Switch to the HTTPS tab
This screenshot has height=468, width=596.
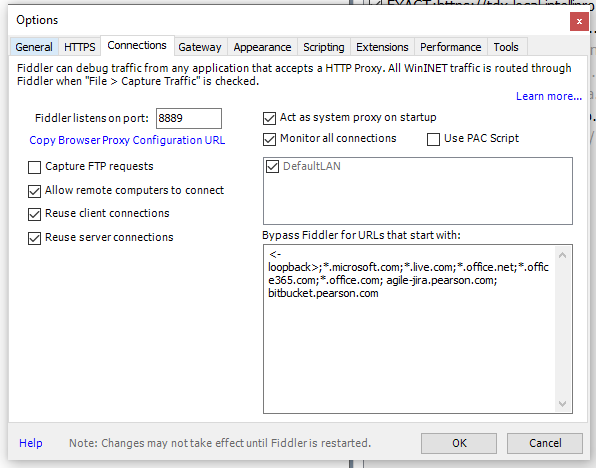[79, 47]
